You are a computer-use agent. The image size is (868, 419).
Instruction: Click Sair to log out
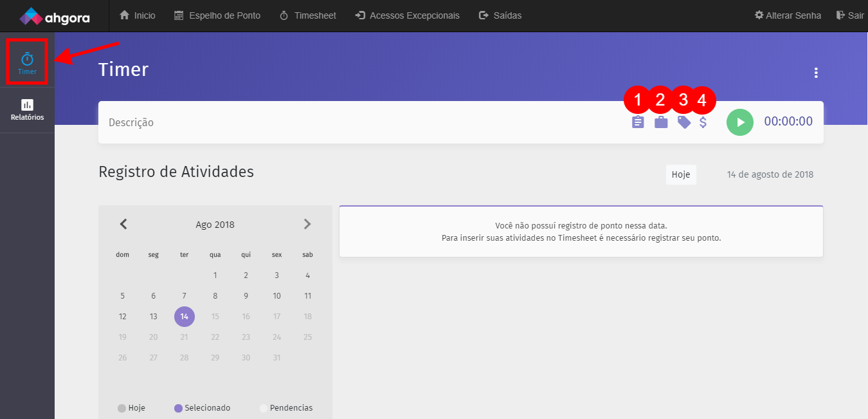coord(850,15)
